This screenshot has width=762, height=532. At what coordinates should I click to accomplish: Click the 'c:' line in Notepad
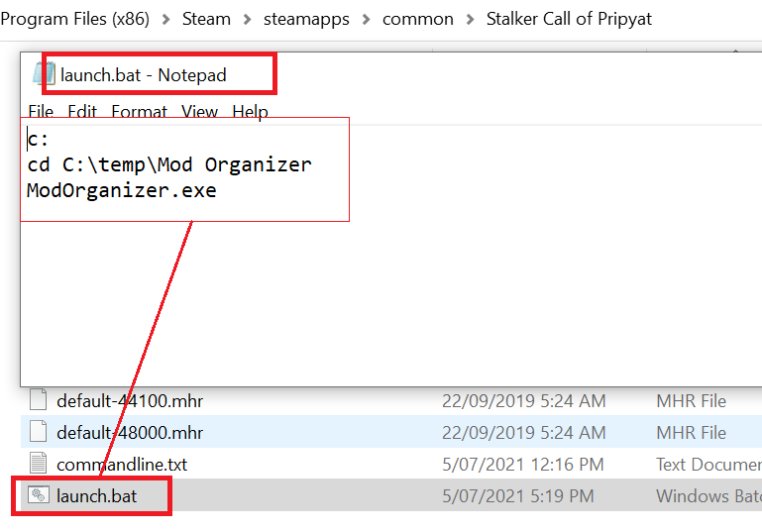coord(38,140)
